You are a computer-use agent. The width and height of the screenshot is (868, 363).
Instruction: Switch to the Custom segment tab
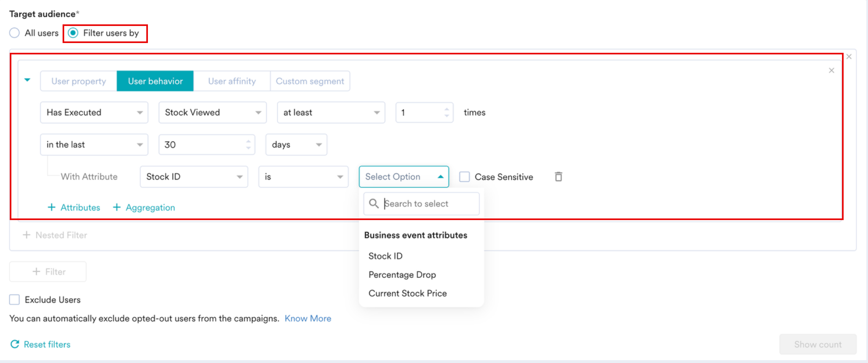310,81
